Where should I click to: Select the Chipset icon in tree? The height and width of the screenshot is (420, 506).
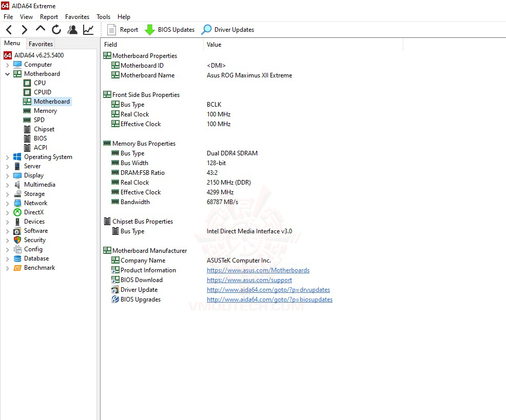pyautogui.click(x=27, y=129)
